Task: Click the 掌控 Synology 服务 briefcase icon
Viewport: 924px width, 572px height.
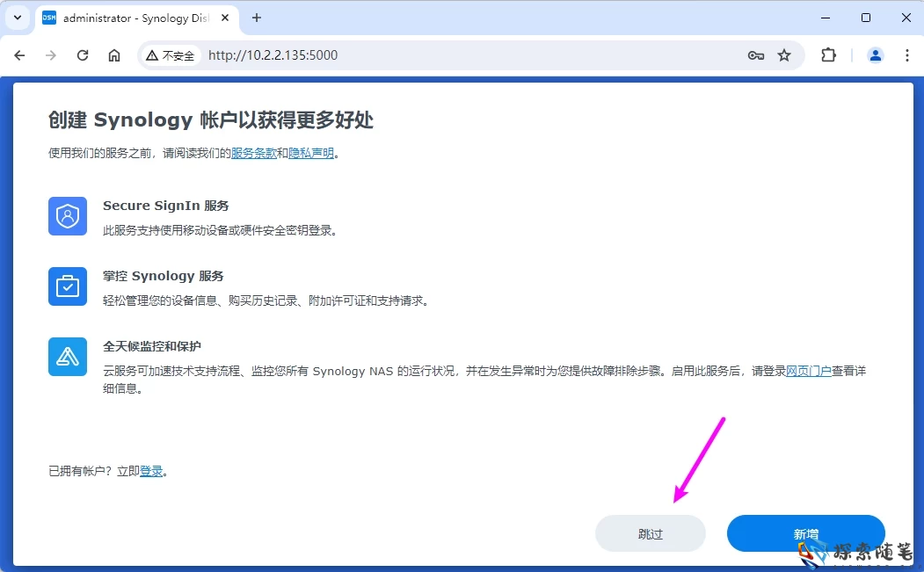Action: [67, 286]
